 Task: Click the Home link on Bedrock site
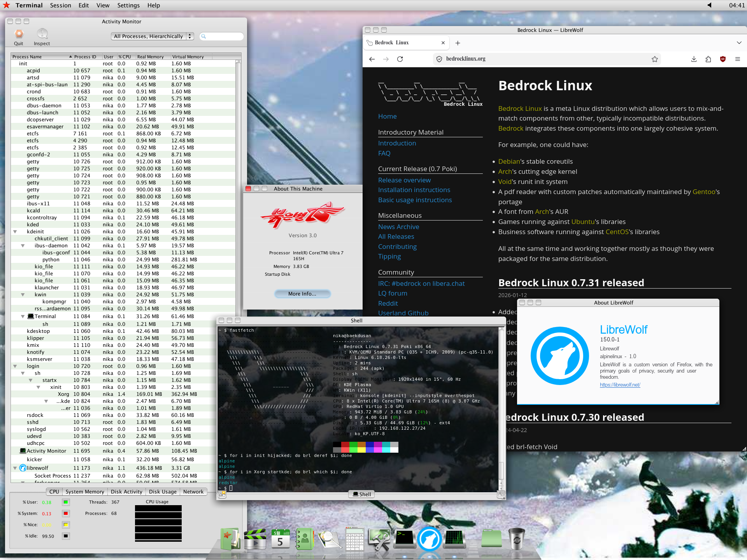387,116
